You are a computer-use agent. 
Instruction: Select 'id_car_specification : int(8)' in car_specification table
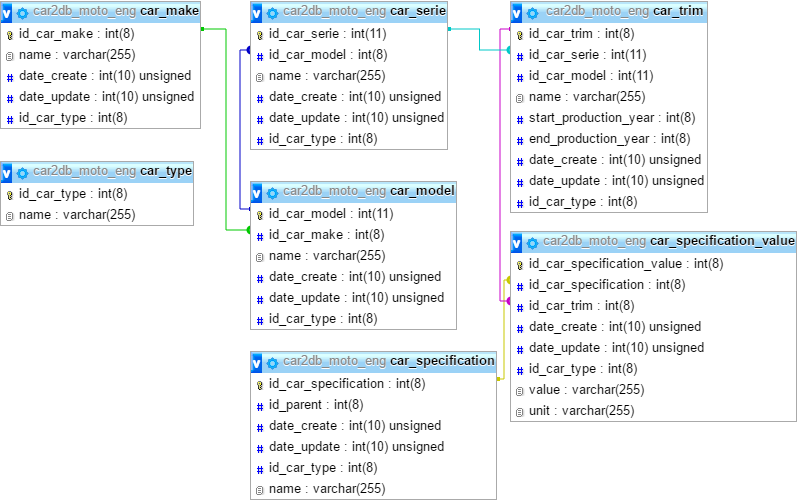click(374, 384)
